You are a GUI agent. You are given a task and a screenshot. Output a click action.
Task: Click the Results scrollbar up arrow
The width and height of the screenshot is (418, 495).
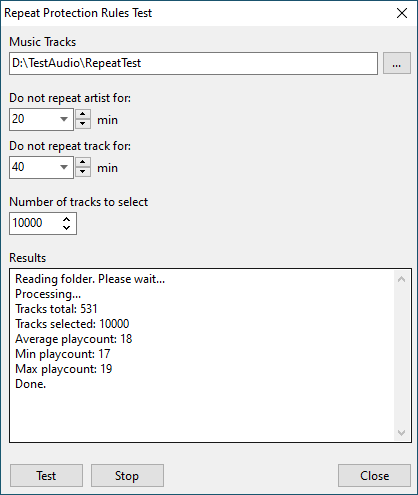pyautogui.click(x=402, y=279)
